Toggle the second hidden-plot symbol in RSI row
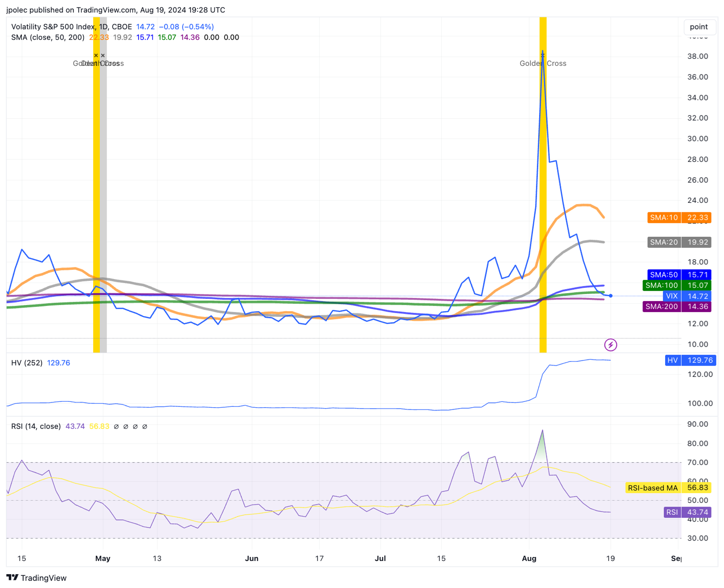This screenshot has height=588, width=724. pos(126,426)
